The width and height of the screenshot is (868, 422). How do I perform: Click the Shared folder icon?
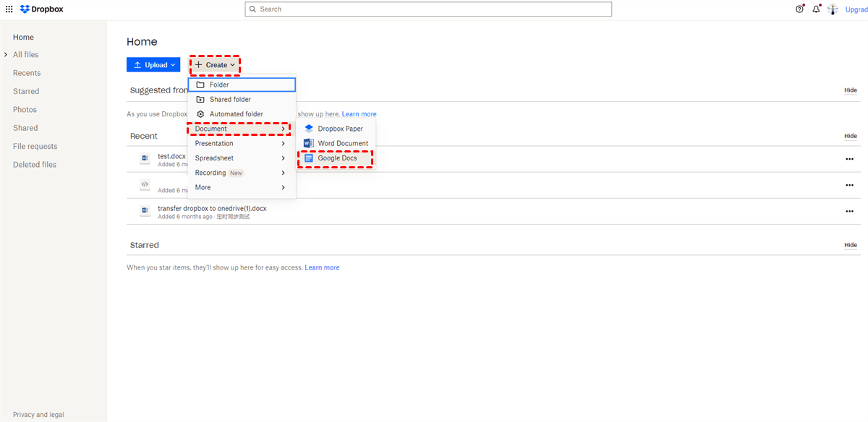pyautogui.click(x=200, y=100)
